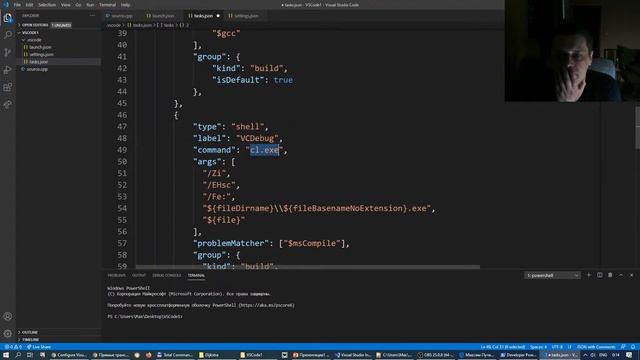Click unsaved dot on tasks.json tab

[x=218, y=16]
